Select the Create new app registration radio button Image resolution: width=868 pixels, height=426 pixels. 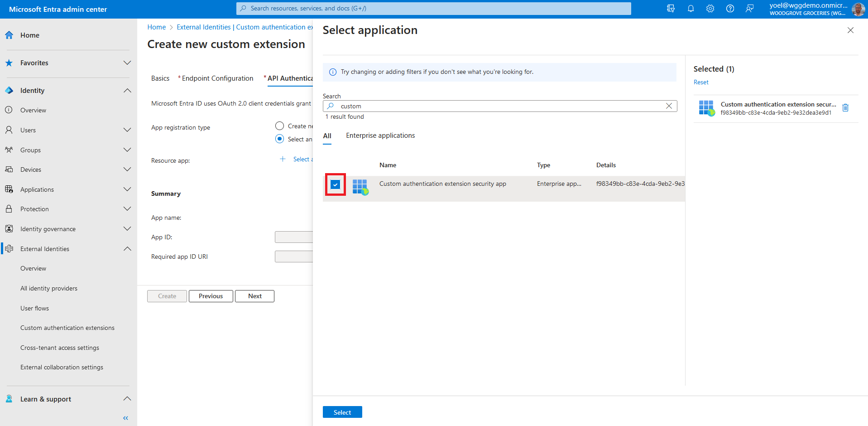click(280, 126)
